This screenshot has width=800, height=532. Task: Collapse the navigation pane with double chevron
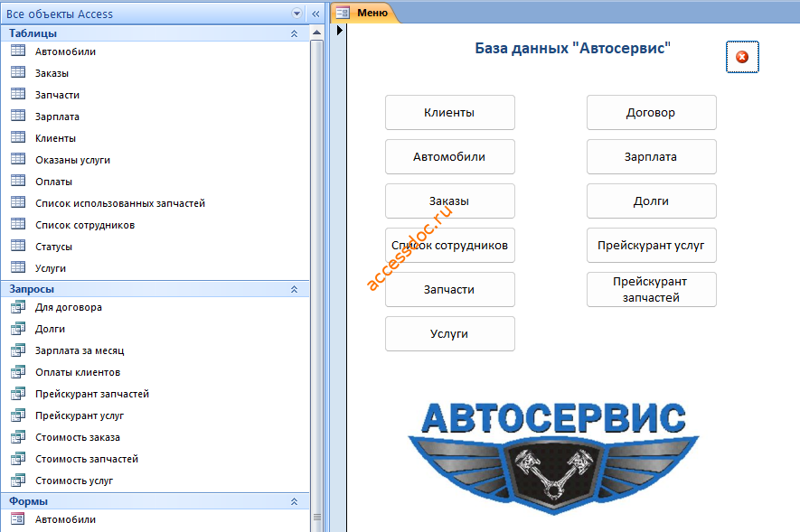(x=315, y=14)
